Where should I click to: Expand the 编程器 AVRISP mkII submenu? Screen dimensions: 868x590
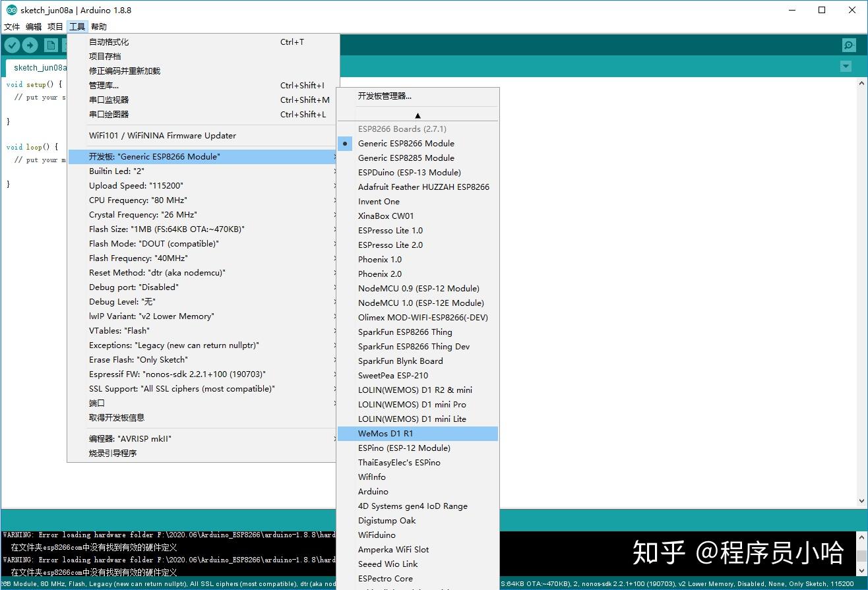(x=334, y=438)
